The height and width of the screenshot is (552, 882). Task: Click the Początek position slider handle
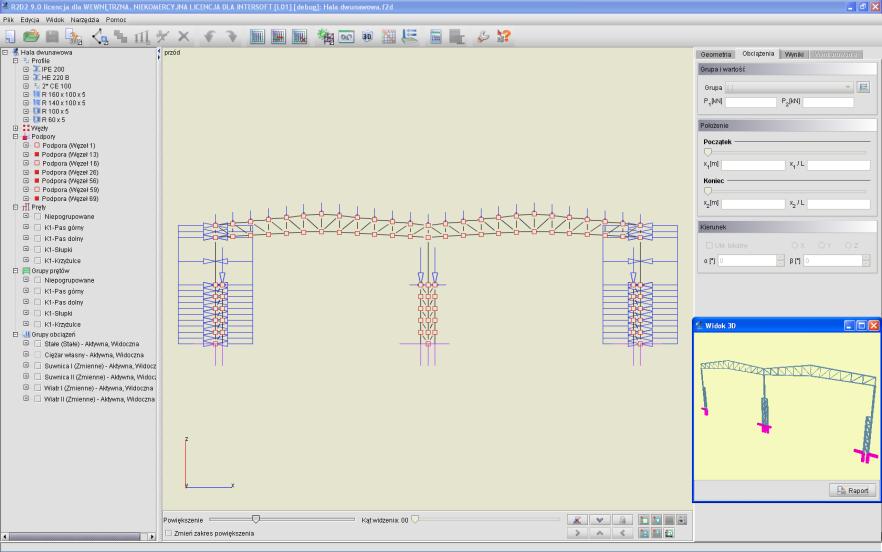pos(708,152)
